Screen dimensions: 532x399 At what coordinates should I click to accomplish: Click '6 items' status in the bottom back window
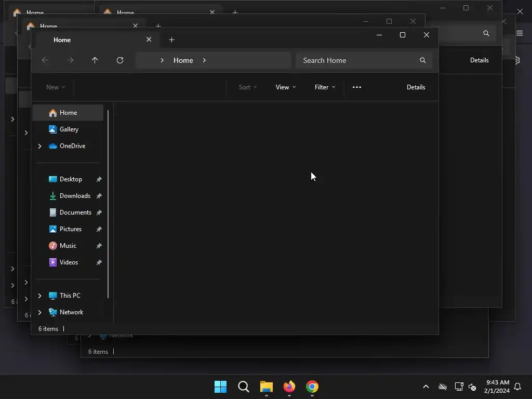(x=98, y=352)
